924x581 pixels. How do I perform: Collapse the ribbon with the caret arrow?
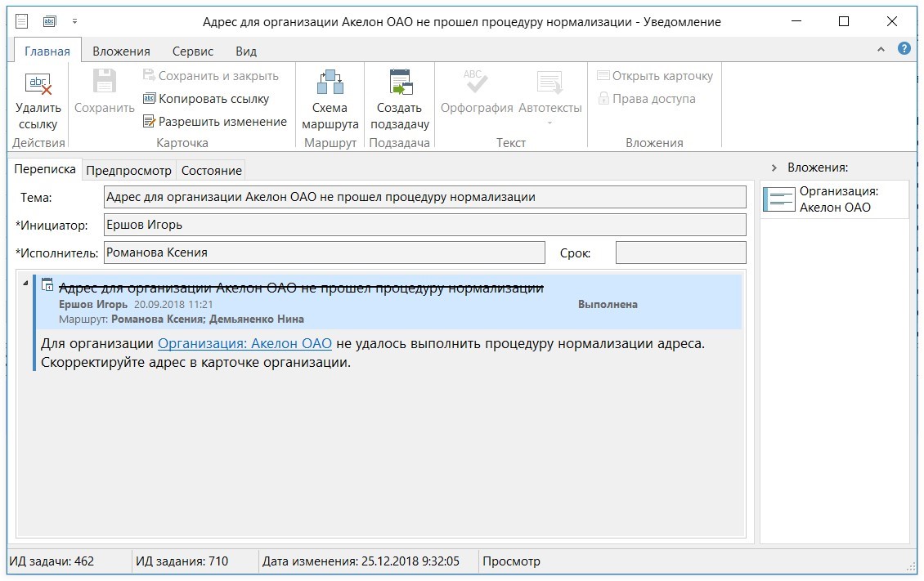881,50
